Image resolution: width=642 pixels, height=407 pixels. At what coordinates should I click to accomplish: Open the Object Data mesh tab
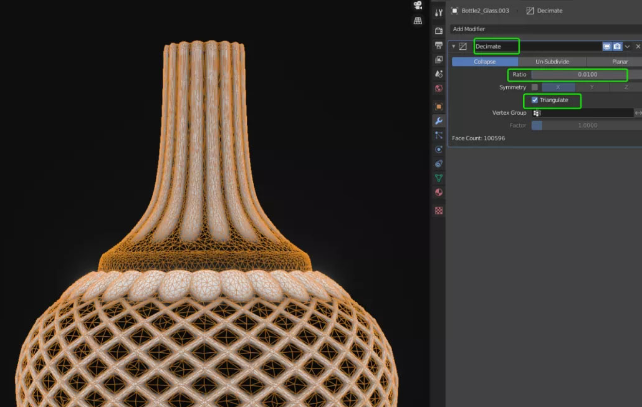coord(439,178)
